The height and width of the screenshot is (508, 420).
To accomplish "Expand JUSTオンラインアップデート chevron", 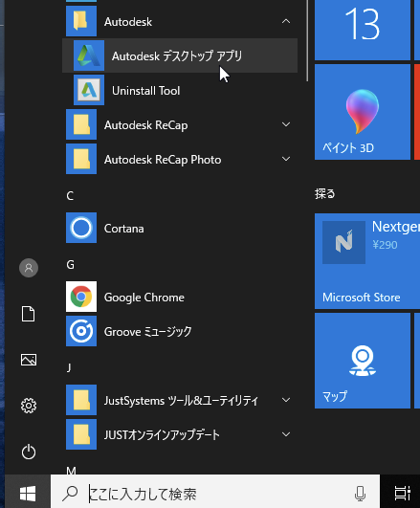I will point(286,434).
